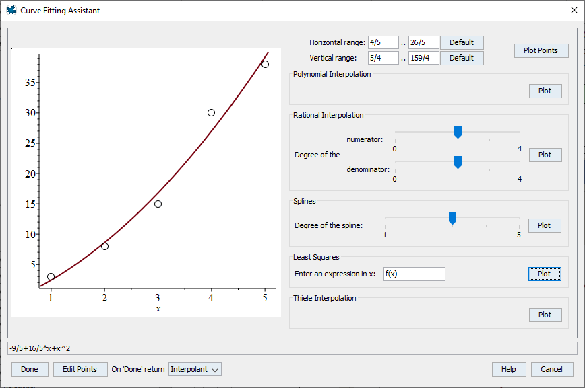Image resolution: width=585 pixels, height=388 pixels.
Task: Close the Curve Fitting Assistant window
Action: pos(574,10)
